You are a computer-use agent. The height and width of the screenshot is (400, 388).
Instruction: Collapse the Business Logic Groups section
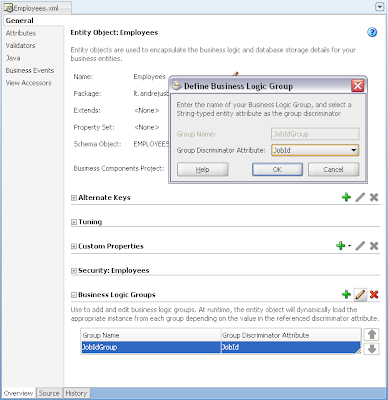pyautogui.click(x=74, y=295)
